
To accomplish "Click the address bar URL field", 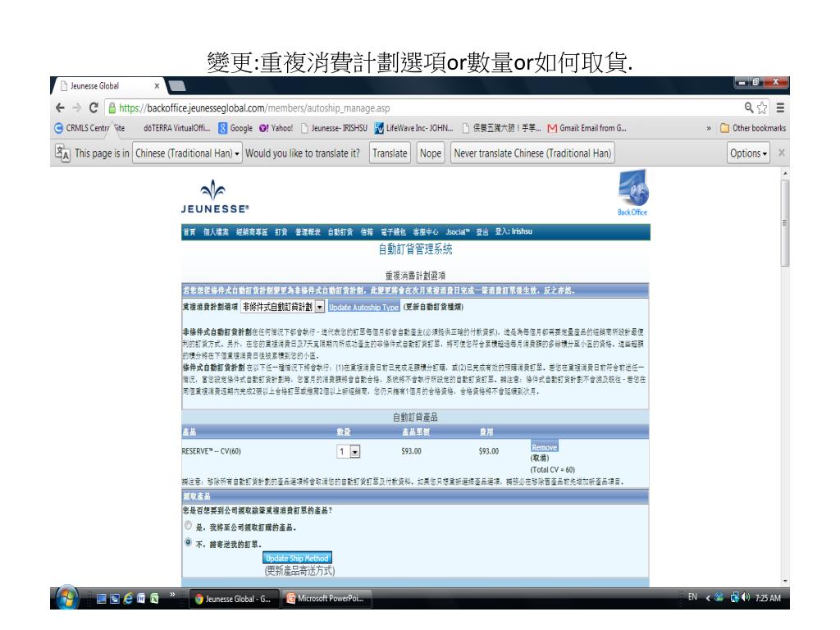I will [423, 107].
